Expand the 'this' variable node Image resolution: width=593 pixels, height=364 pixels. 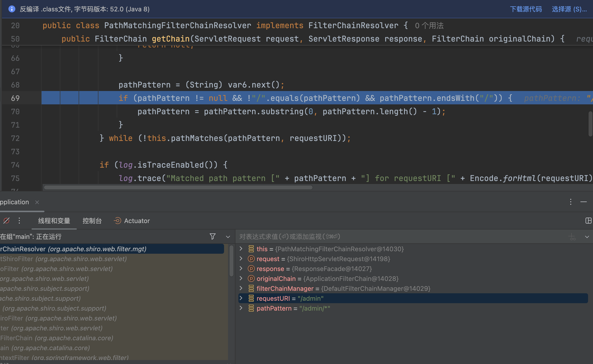tap(241, 249)
